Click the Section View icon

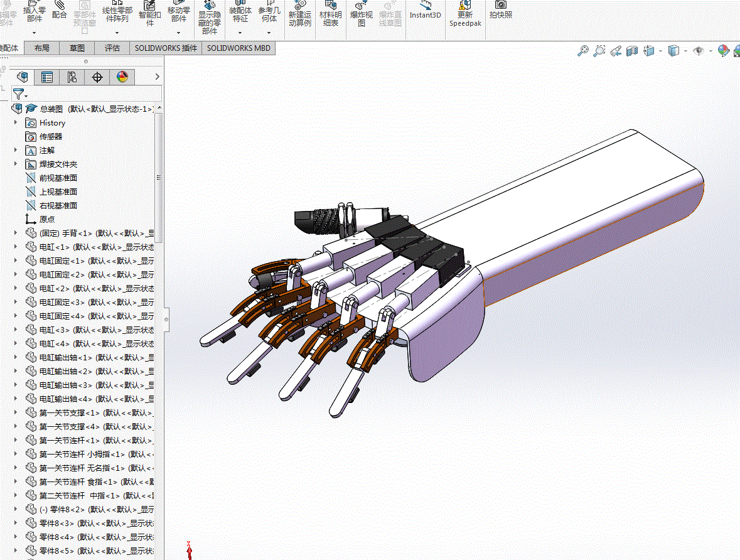tap(632, 51)
